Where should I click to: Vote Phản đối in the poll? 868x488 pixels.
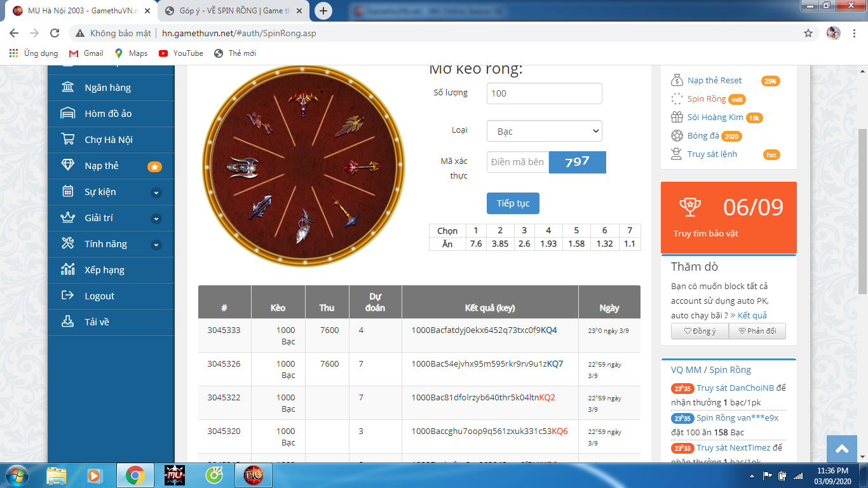click(x=757, y=331)
